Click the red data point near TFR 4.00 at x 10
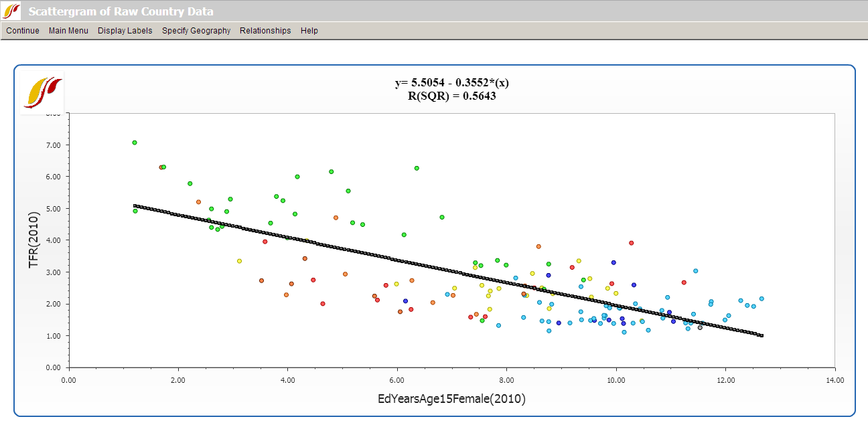The image size is (868, 425). point(631,243)
